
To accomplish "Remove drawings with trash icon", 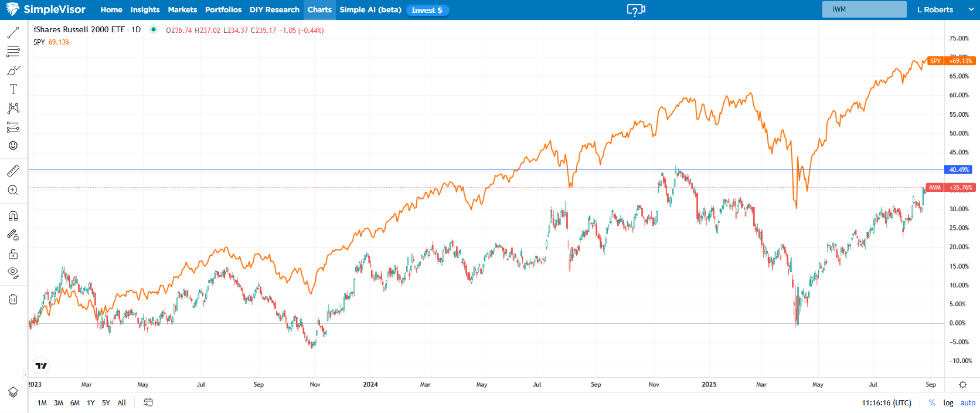I will click(x=13, y=299).
